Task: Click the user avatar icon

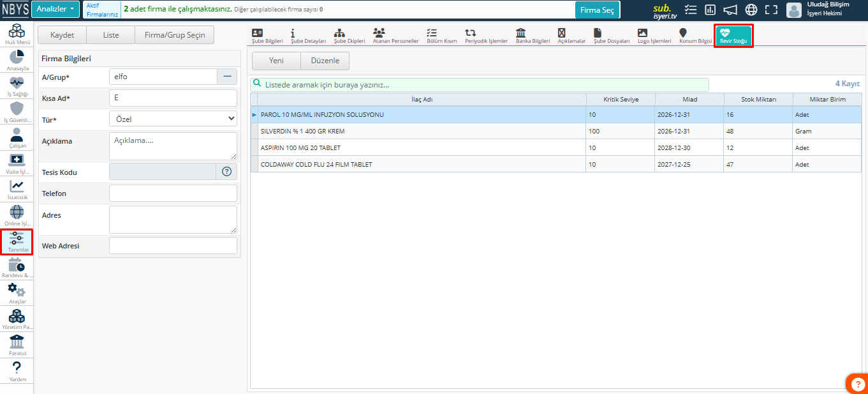Action: (x=794, y=10)
